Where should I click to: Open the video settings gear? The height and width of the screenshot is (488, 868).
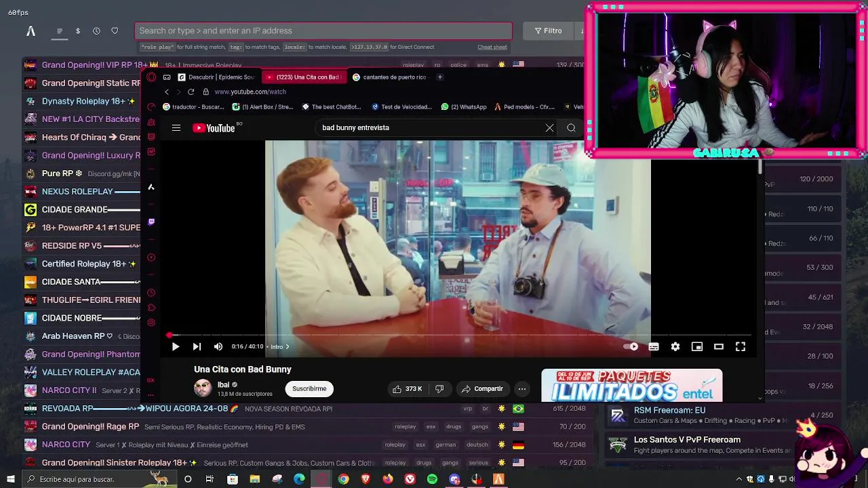pyautogui.click(x=675, y=346)
